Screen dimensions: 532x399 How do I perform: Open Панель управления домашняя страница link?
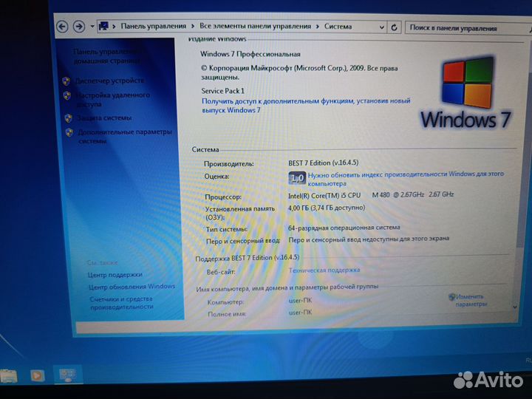106,56
